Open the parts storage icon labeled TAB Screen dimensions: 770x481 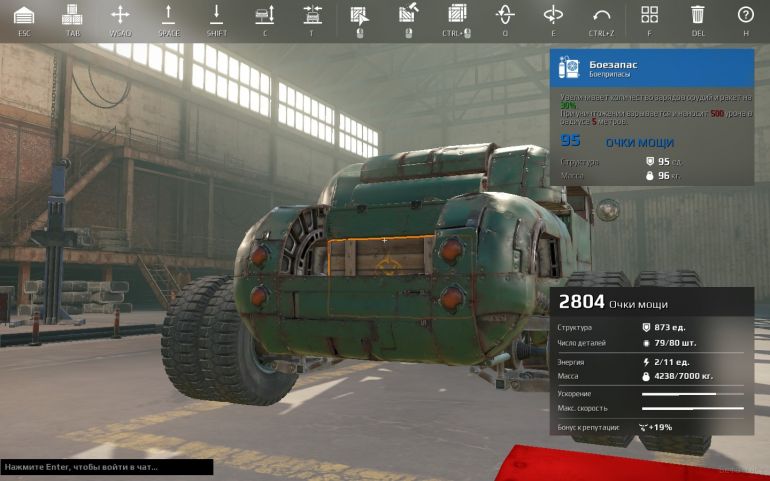click(x=72, y=15)
